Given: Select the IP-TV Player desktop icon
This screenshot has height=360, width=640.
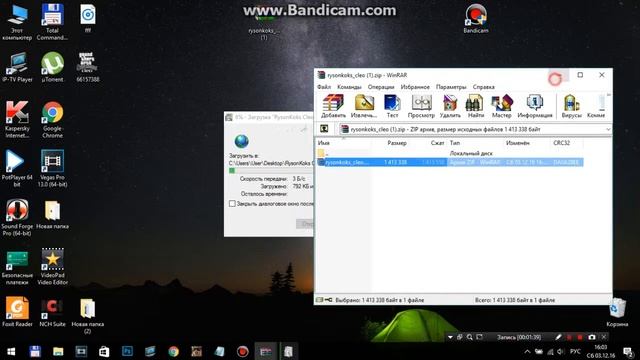Looking at the screenshot, I should (17, 67).
